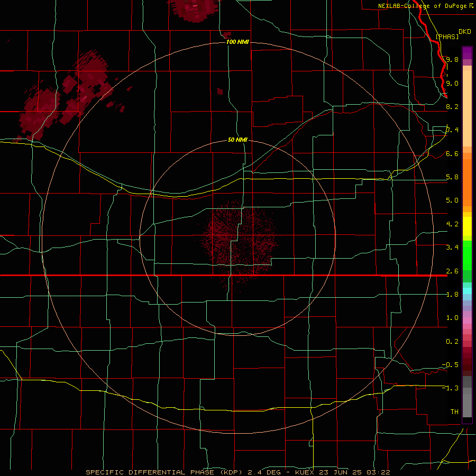
Task: Click the 9.0 value on the color scale
Action: [x=452, y=83]
